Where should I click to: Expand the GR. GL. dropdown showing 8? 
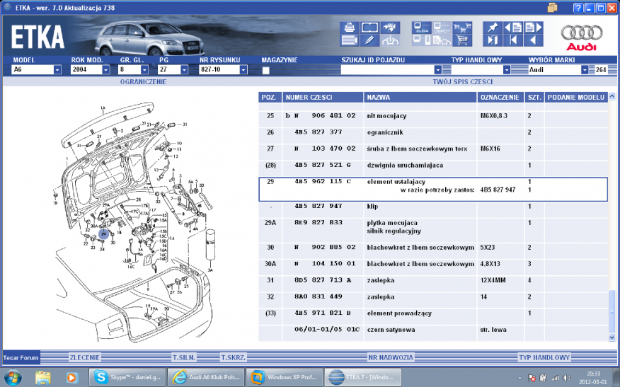pos(145,70)
